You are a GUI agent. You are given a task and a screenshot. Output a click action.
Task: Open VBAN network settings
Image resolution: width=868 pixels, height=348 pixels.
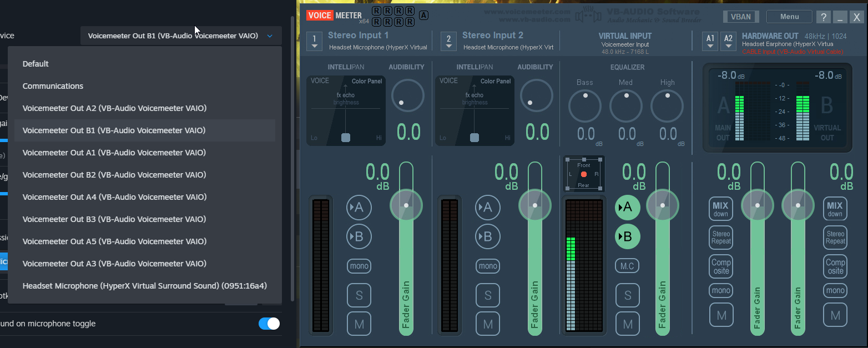pyautogui.click(x=741, y=17)
